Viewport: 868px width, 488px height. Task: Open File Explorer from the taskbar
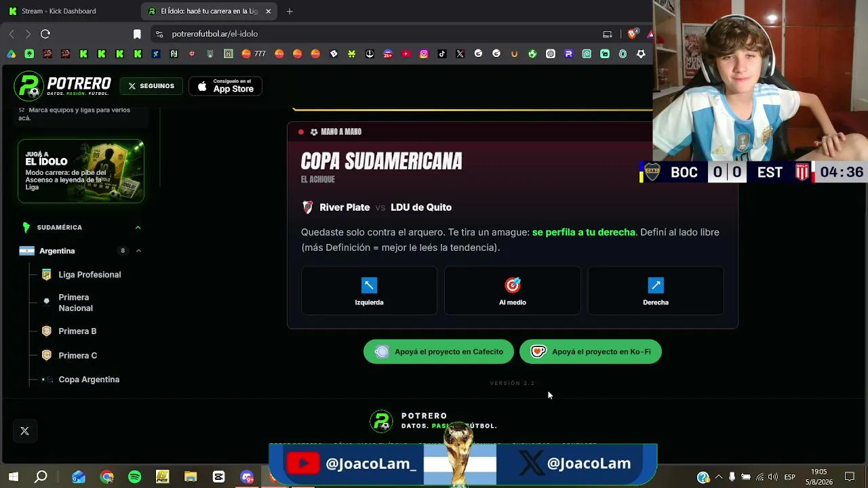pyautogui.click(x=191, y=477)
